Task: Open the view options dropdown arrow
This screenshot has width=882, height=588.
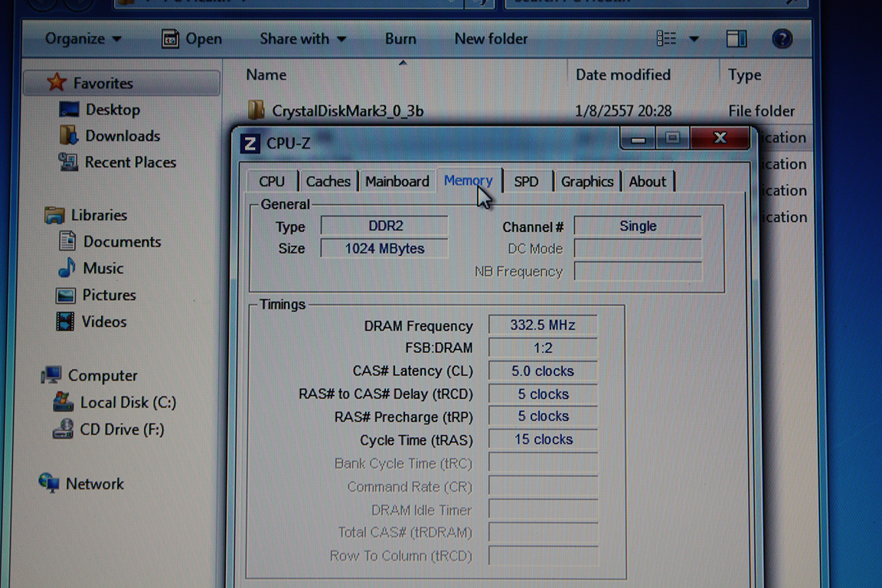Action: pyautogui.click(x=694, y=39)
